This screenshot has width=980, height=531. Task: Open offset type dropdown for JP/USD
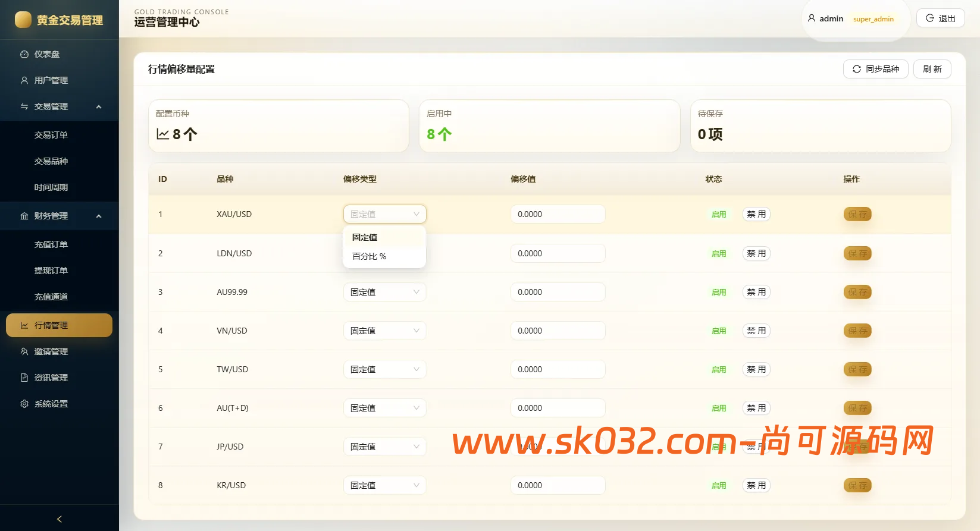(385, 447)
